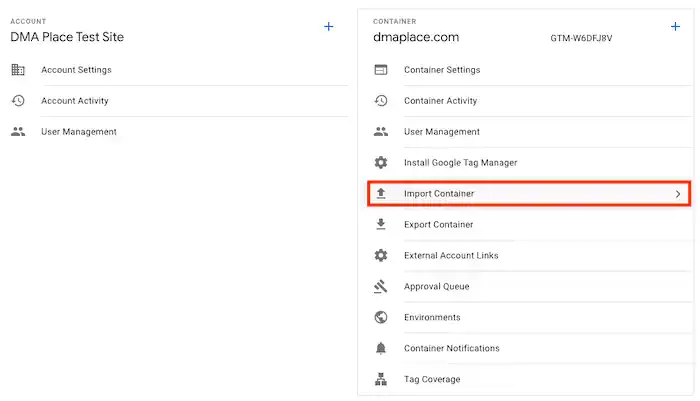Image resolution: width=700 pixels, height=401 pixels.
Task: Click the Install Google Tag Manager gear icon
Action: click(380, 163)
